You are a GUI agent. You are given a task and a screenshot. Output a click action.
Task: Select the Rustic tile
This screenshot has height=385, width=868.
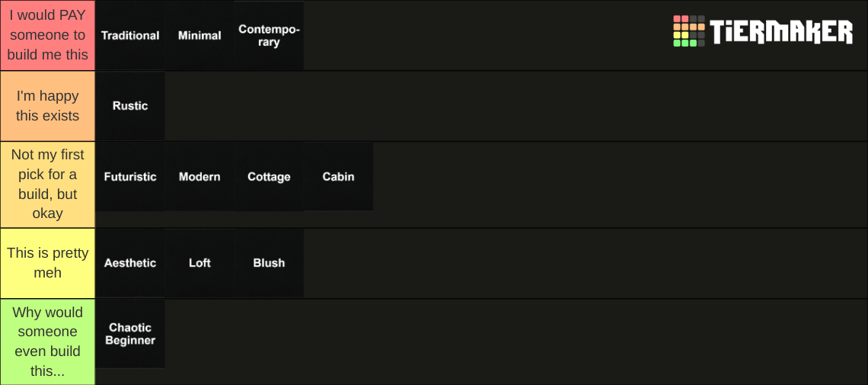point(130,106)
